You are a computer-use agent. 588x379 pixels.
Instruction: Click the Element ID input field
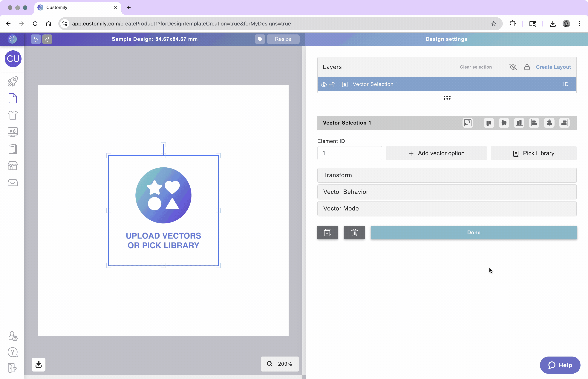tap(350, 153)
